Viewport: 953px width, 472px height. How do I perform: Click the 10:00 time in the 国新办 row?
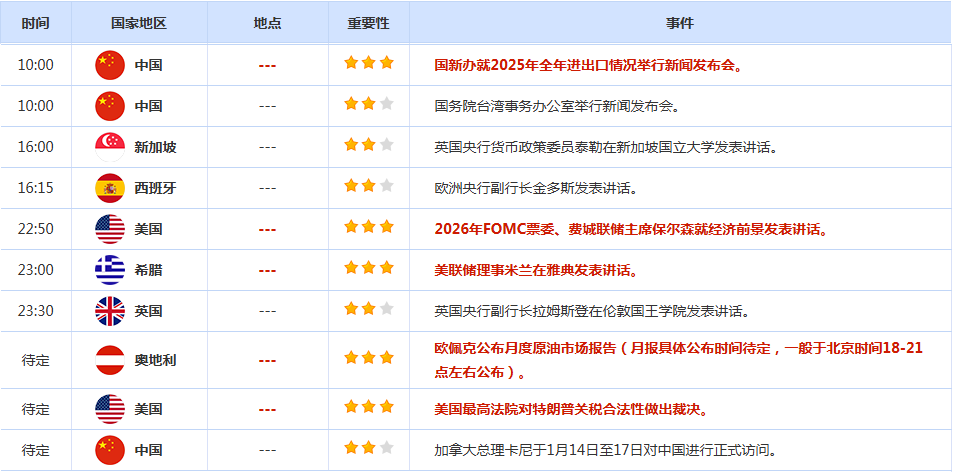click(36, 65)
